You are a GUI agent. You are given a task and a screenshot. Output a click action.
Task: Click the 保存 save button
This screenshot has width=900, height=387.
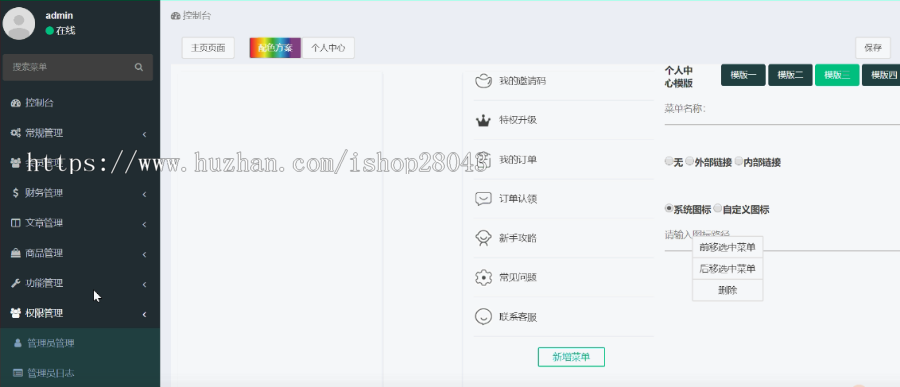point(872,48)
